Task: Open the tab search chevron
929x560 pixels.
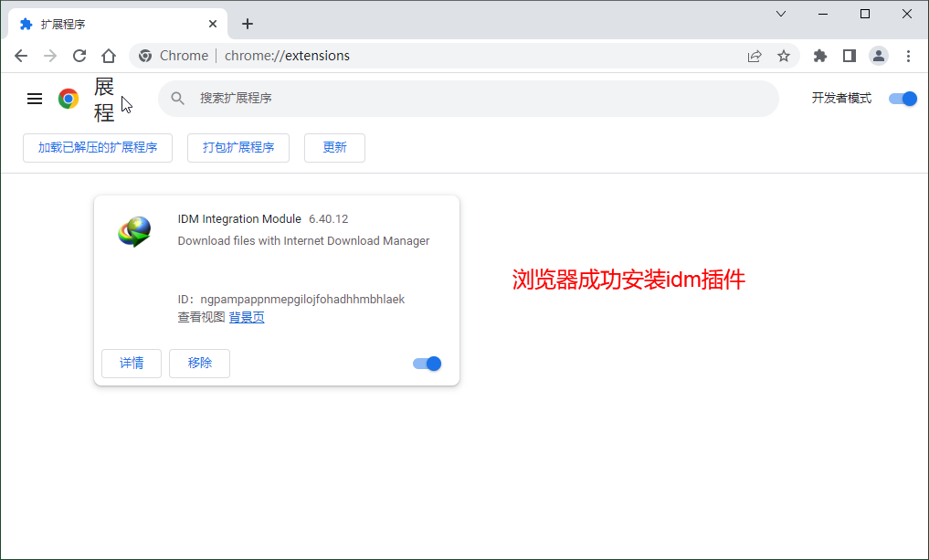Action: (781, 14)
